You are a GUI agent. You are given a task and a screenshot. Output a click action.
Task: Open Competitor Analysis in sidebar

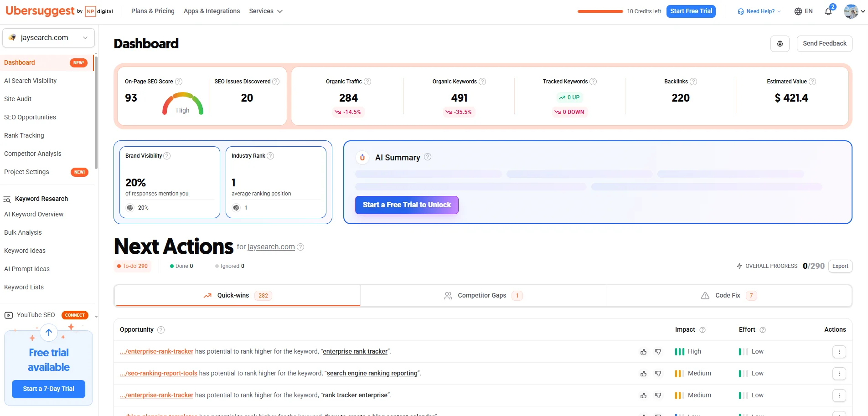(33, 154)
